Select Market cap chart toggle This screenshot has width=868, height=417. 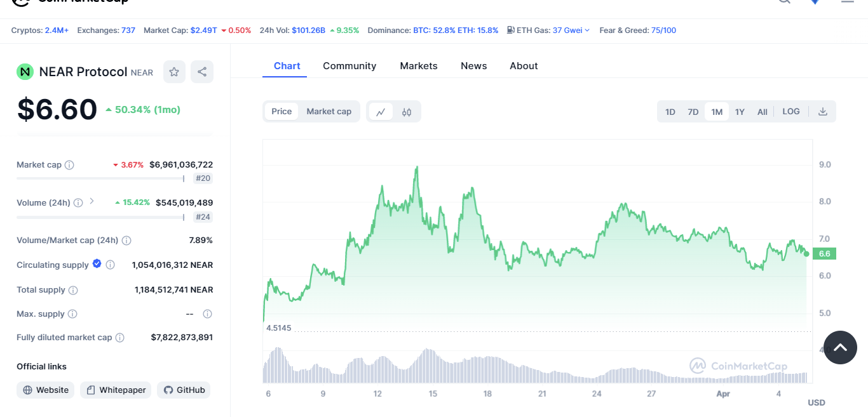click(x=329, y=112)
